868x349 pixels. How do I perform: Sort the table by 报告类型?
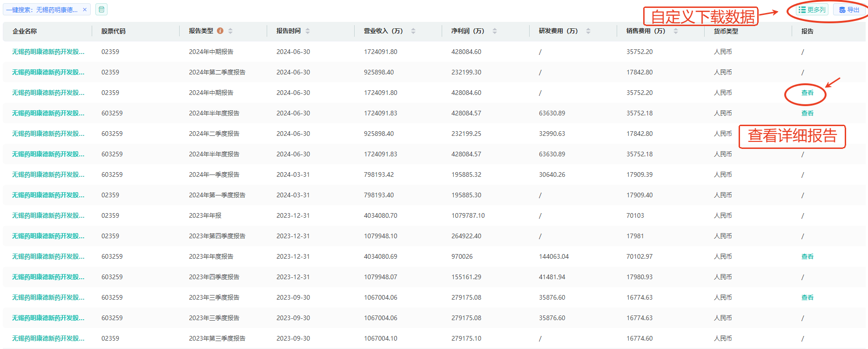(230, 31)
